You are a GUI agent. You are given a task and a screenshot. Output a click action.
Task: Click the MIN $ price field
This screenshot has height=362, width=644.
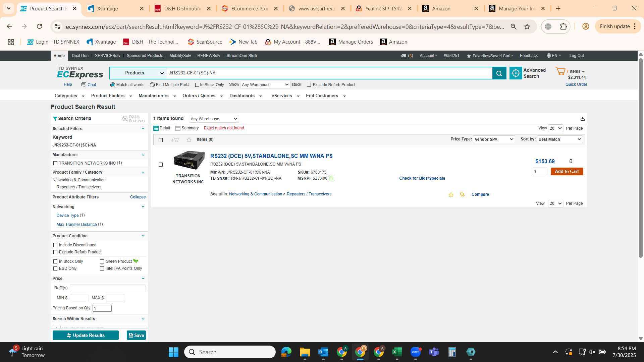(x=79, y=298)
